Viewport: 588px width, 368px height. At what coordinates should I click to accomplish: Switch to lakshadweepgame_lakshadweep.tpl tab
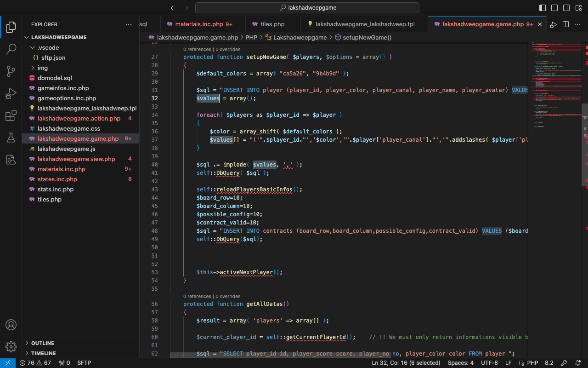click(364, 24)
